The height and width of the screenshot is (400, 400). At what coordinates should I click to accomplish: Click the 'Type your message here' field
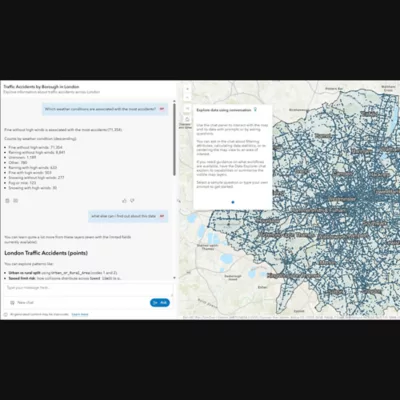pos(88,288)
